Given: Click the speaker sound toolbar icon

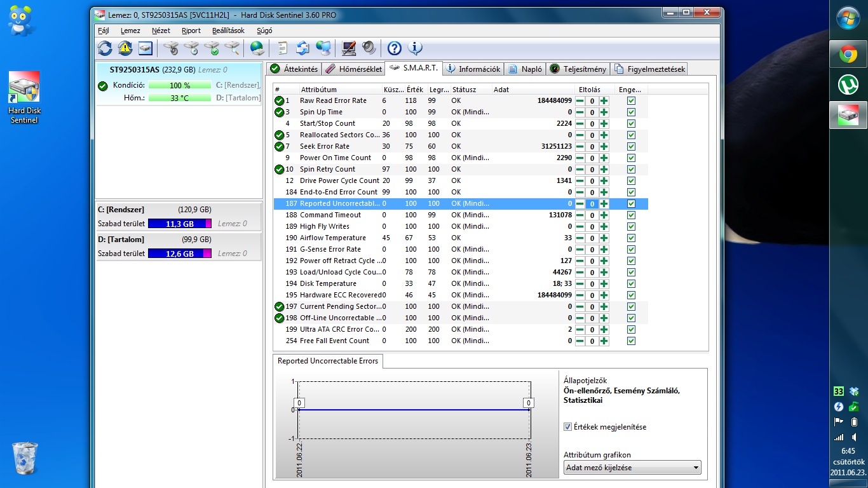Looking at the screenshot, I should tap(369, 48).
